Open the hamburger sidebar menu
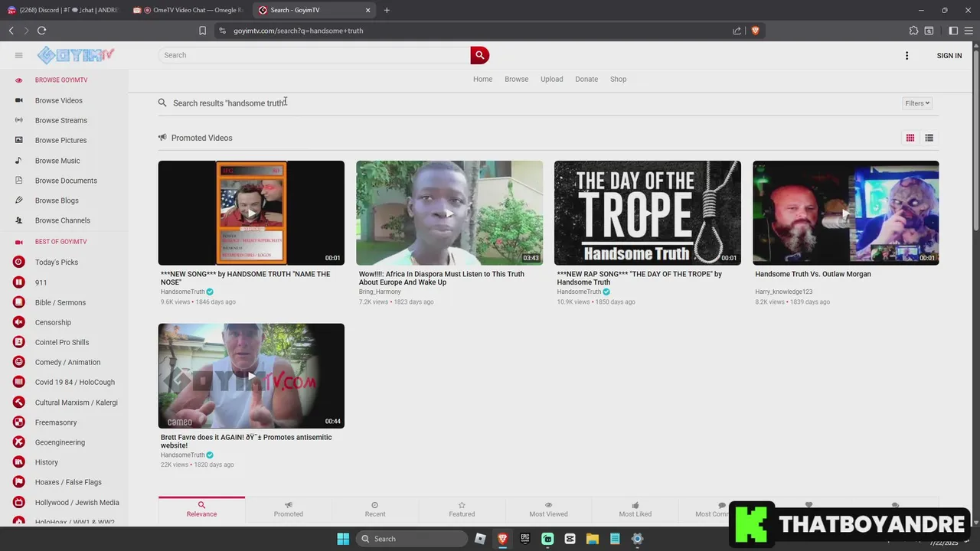This screenshot has height=551, width=980. point(19,55)
